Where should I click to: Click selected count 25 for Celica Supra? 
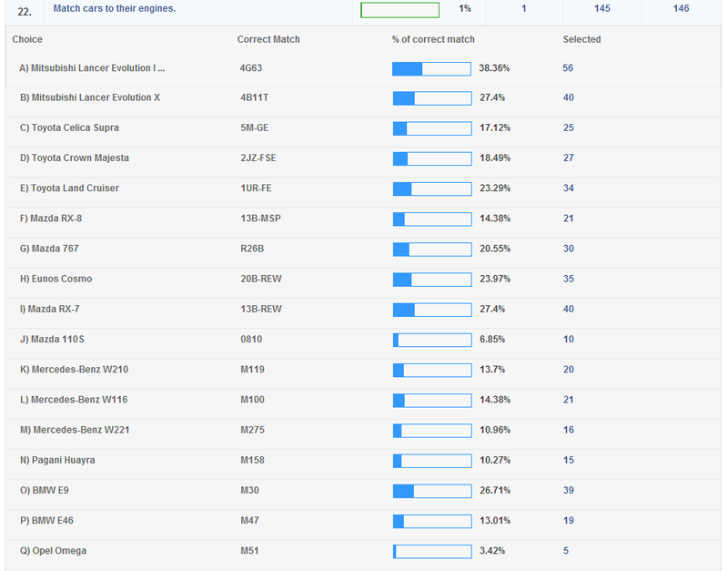(x=568, y=127)
